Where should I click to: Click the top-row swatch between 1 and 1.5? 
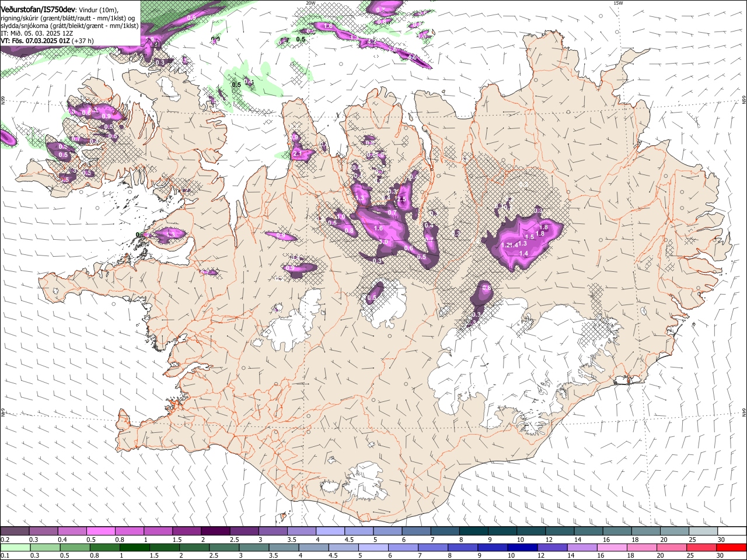(x=158, y=531)
